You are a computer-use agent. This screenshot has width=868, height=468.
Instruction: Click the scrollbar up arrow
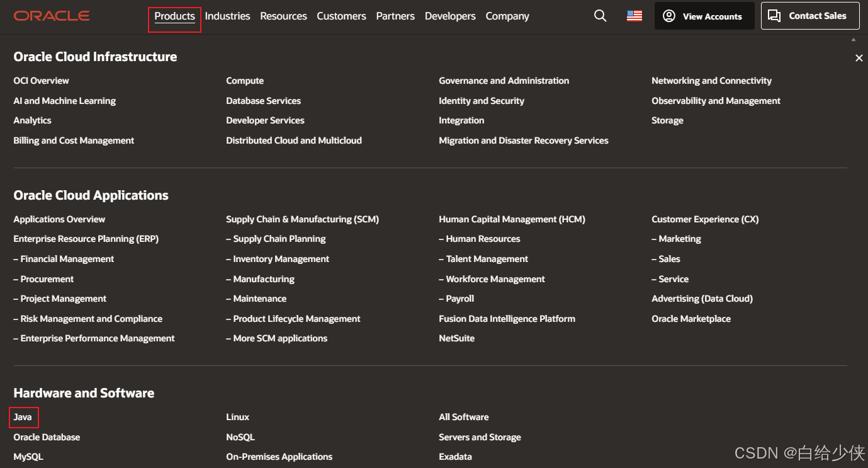[x=854, y=40]
